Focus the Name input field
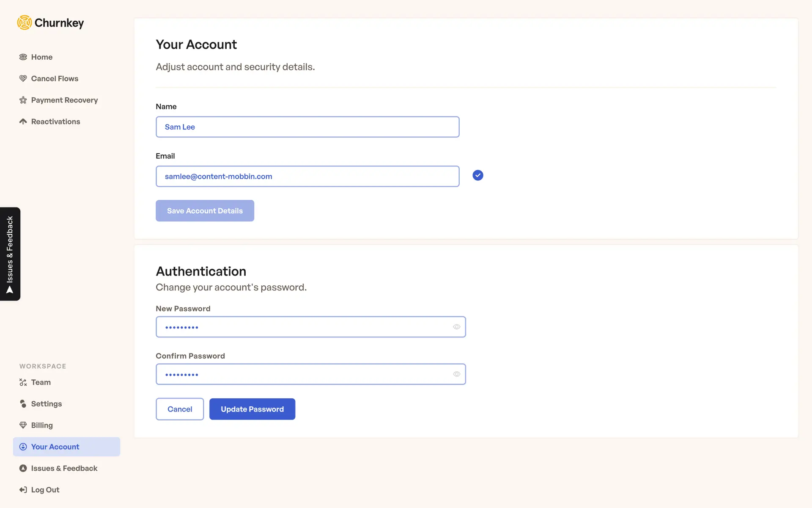The width and height of the screenshot is (812, 508). coord(307,127)
